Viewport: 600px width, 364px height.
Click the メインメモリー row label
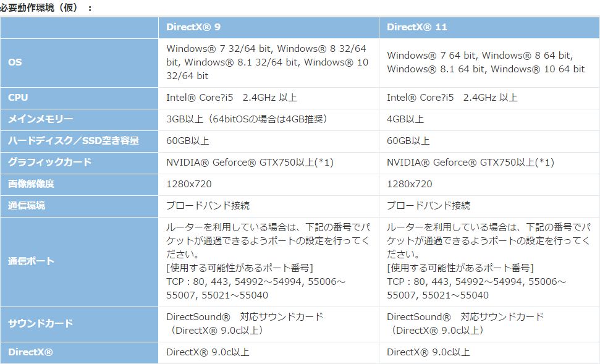pyautogui.click(x=41, y=119)
